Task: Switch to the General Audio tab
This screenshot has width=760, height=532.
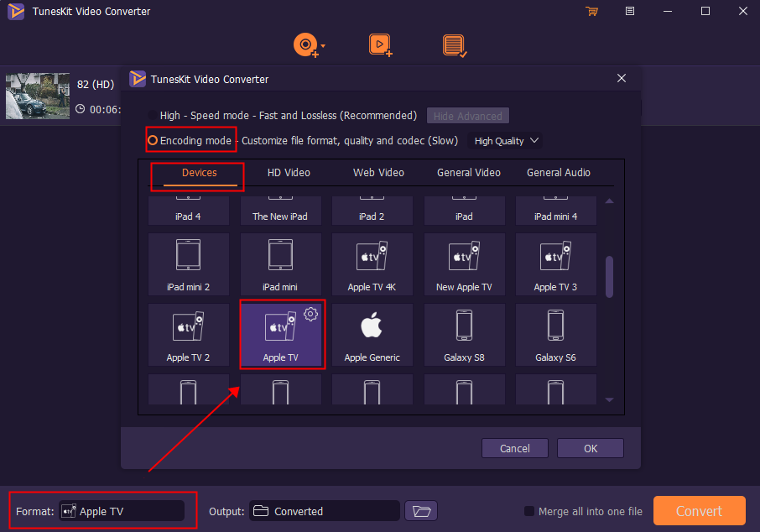Action: 559,173
